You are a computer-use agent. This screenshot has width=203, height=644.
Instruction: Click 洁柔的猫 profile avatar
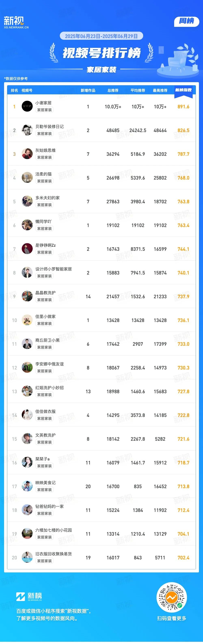pyautogui.click(x=27, y=178)
